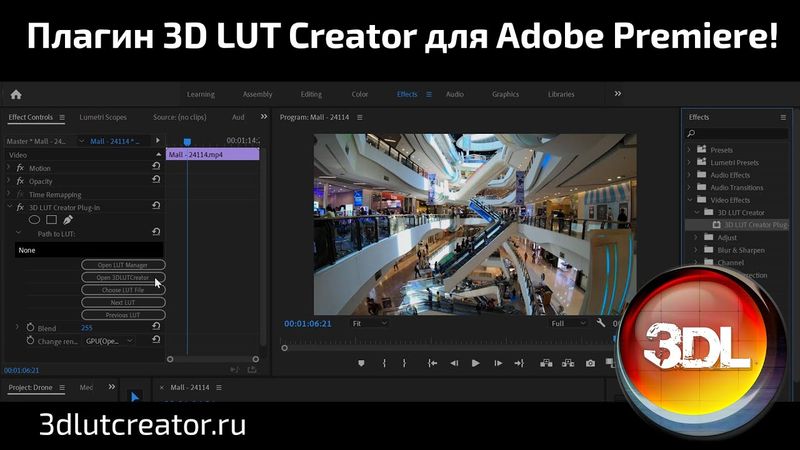800x450 pixels.
Task: Toggle the 3D LUT Creator Plug-in fx
Action: (20, 208)
